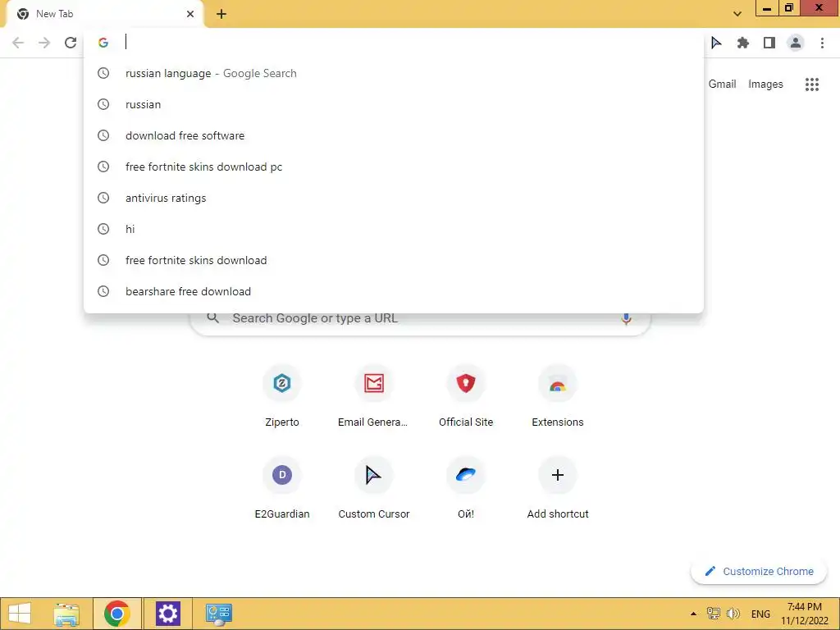The height and width of the screenshot is (630, 840).
Task: Open the gear settings app on taskbar
Action: pyautogui.click(x=167, y=614)
